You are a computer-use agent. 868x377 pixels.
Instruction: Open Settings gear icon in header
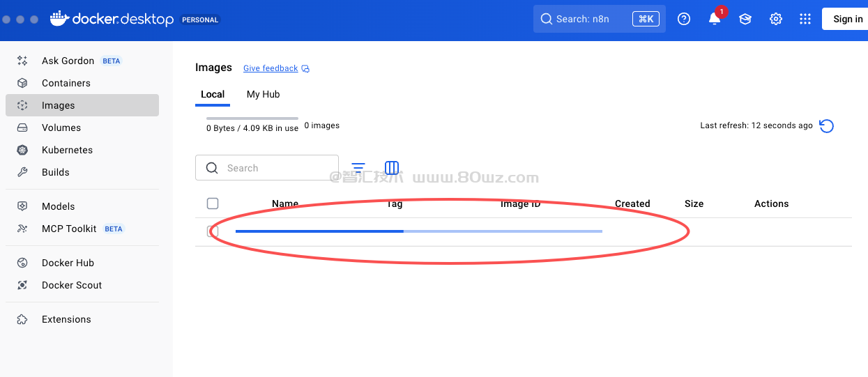[775, 19]
